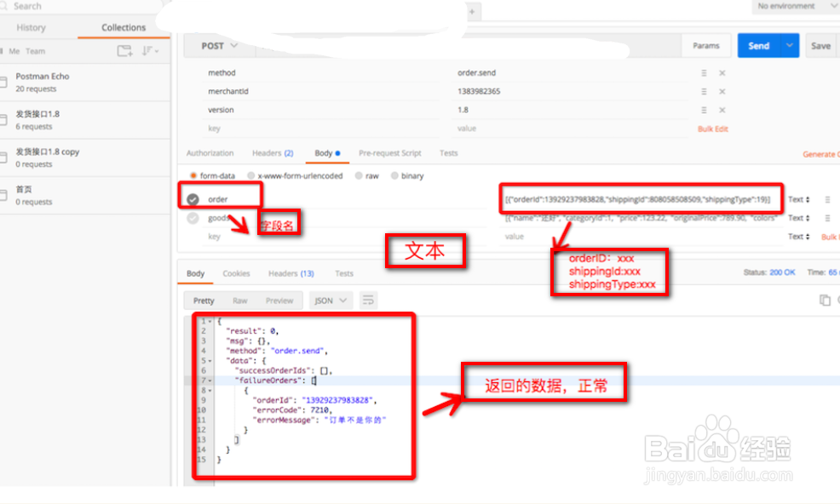Image resolution: width=840 pixels, height=504 pixels.
Task: Click the search magnifier icon
Action: [x=3, y=6]
